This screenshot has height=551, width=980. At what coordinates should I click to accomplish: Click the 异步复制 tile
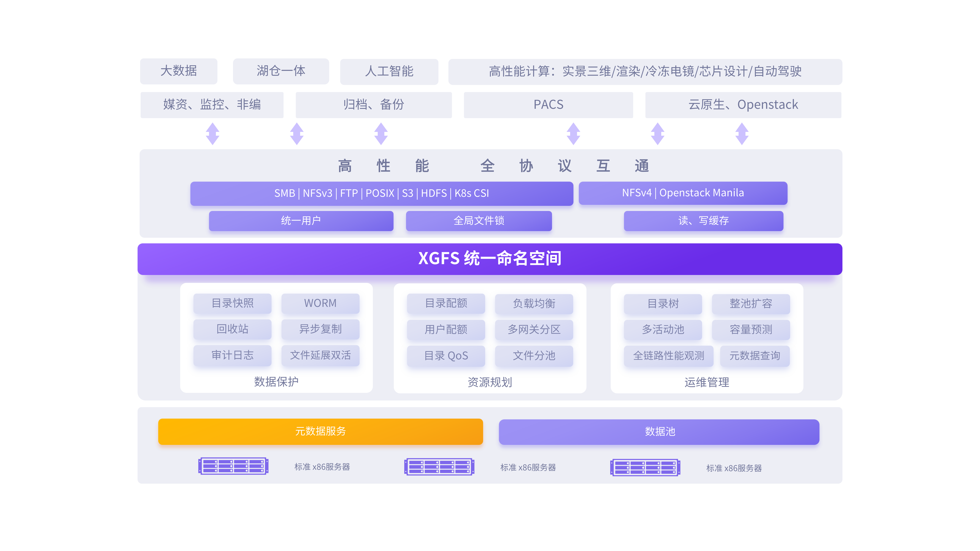[320, 329]
